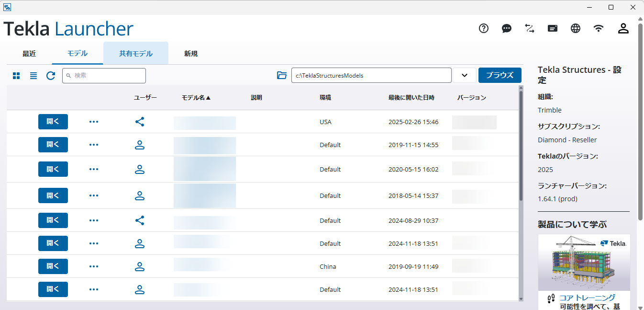Viewport: 644px width, 310px height.
Task: Click the two-arrows exchange icon in header
Action: [x=530, y=28]
